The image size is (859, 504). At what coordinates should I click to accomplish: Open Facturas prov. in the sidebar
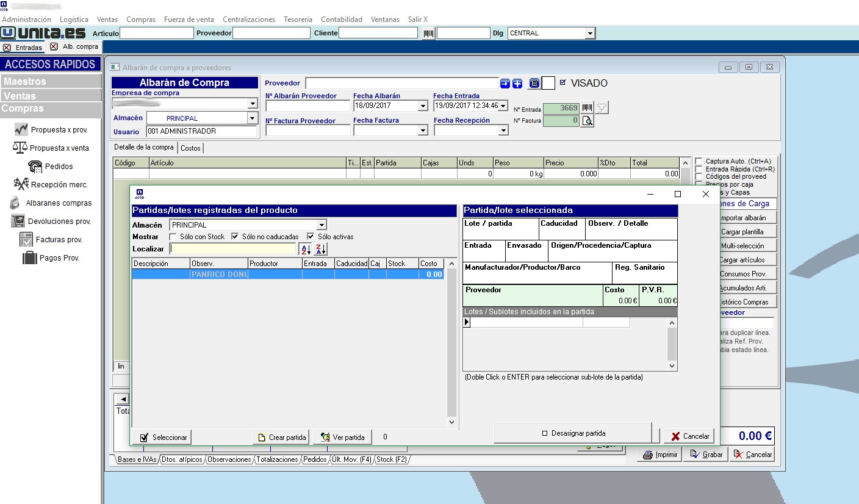click(51, 239)
